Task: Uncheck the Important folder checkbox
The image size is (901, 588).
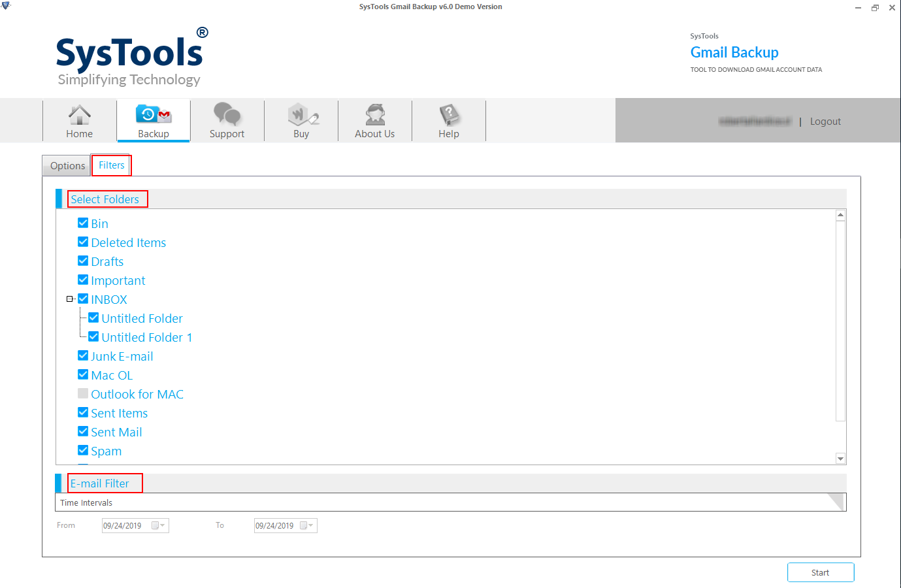Action: (83, 280)
